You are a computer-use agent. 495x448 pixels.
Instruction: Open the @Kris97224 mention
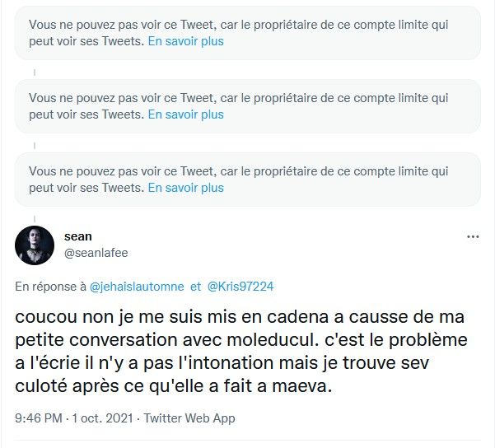coord(240,286)
